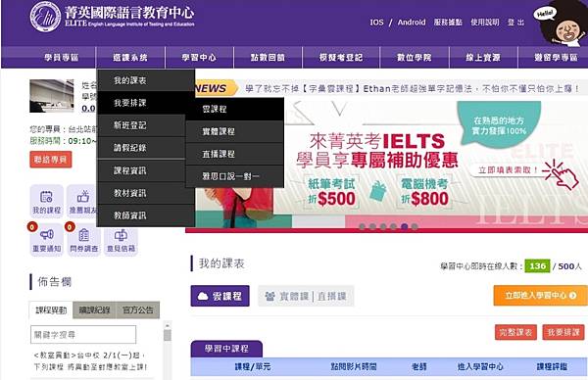The image size is (588, 380).
Task: Open the 重要通知 megaphone icon
Action: [x=46, y=240]
